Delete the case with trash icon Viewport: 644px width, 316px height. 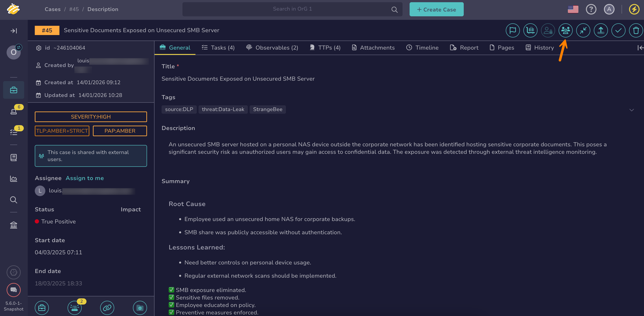(636, 31)
